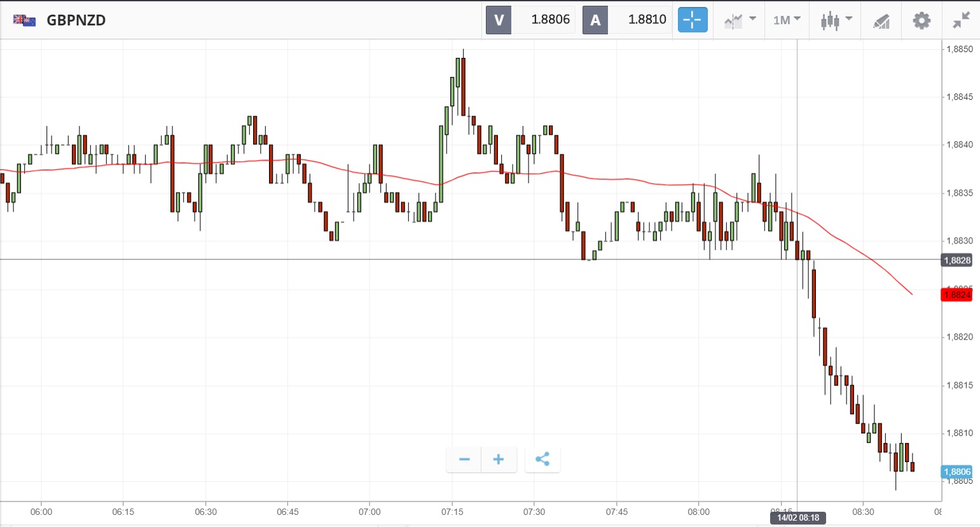Image resolution: width=980 pixels, height=527 pixels.
Task: Open the compare charts dropdown
Action: (x=740, y=20)
